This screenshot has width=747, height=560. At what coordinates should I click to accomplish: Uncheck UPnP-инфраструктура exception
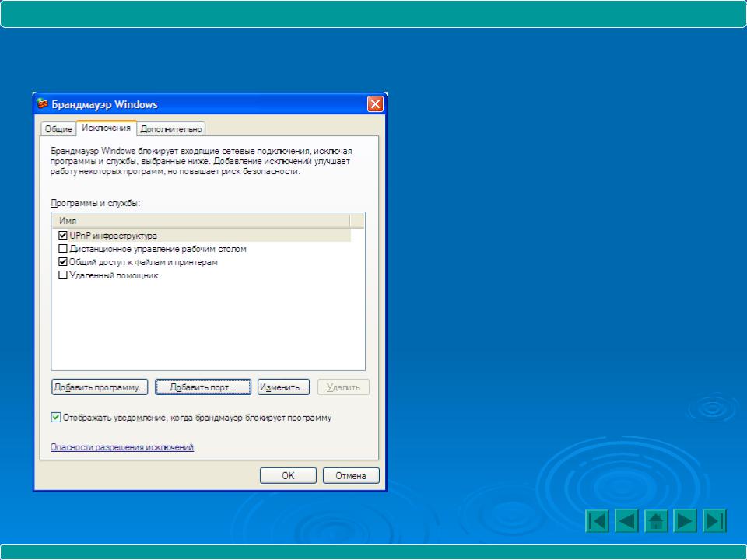pos(62,235)
